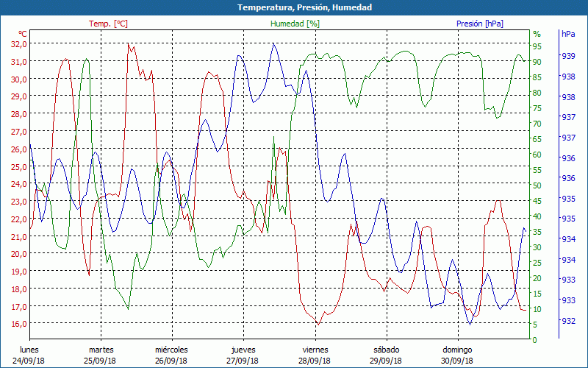The height and width of the screenshot is (368, 588).
Task: Click the '30/09/18' date label
Action: pyautogui.click(x=456, y=361)
